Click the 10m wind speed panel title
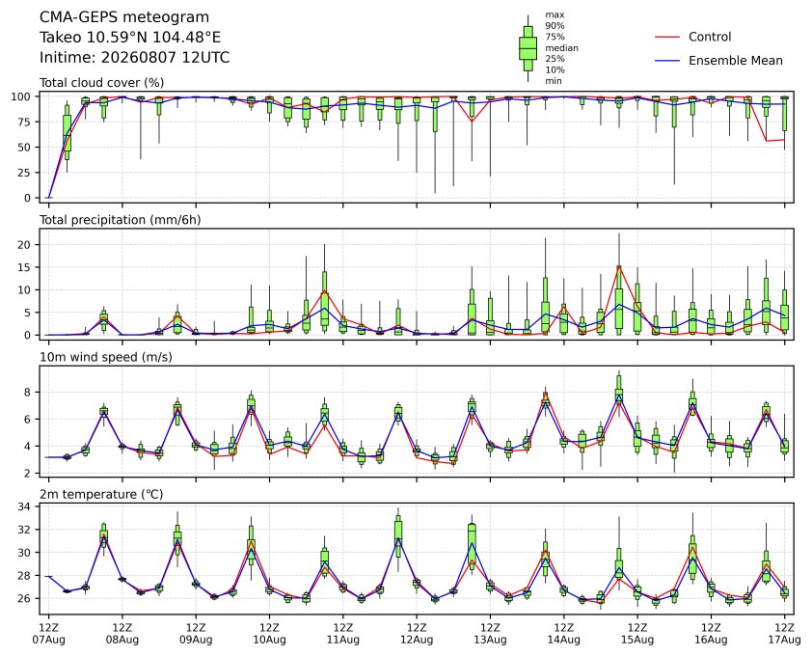812x656 pixels. pos(106,358)
